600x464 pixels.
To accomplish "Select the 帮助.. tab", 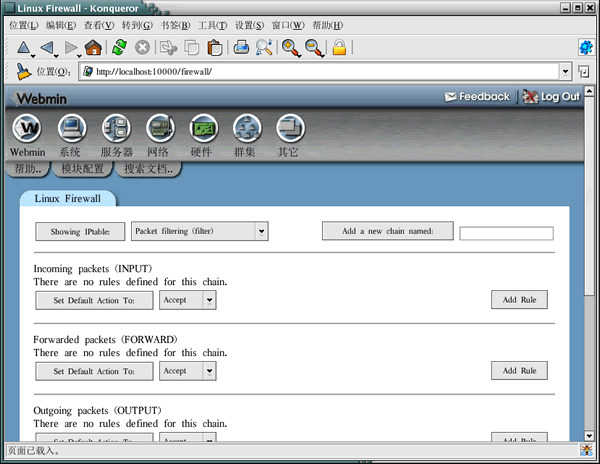I will (28, 169).
